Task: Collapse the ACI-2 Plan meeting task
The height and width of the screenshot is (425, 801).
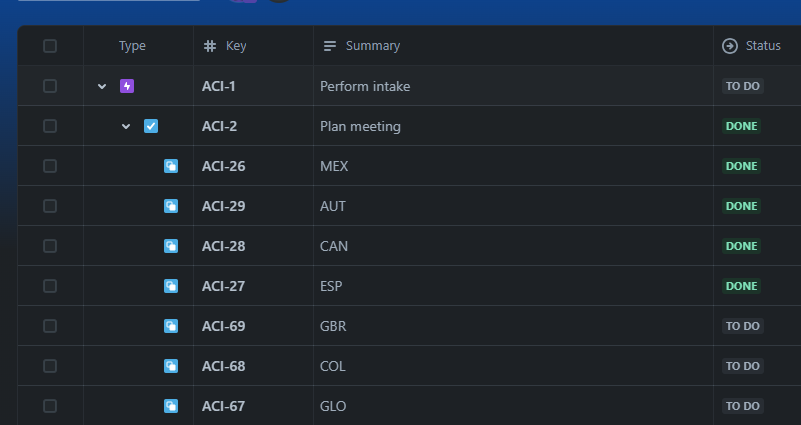Action: pyautogui.click(x=126, y=126)
